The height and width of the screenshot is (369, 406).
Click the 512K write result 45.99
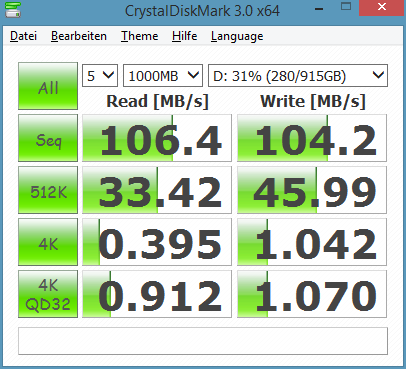pyautogui.click(x=312, y=190)
